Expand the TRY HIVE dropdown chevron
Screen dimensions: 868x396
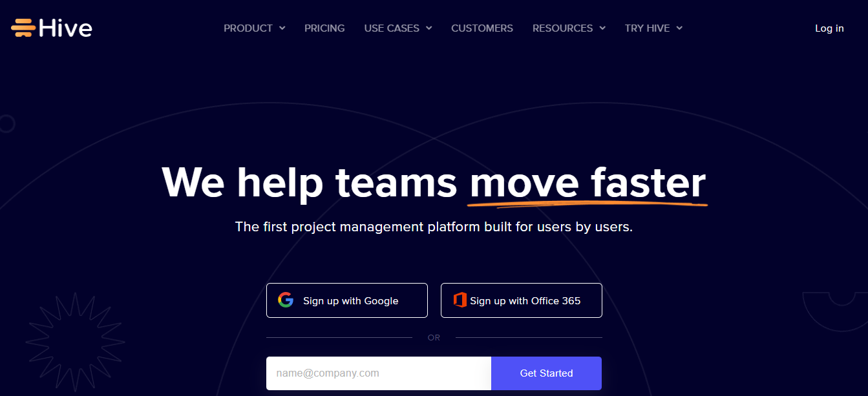point(679,28)
